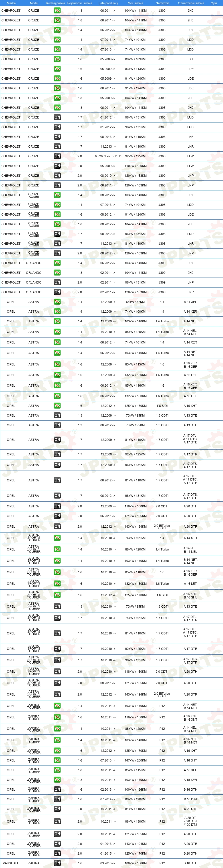Click petrol icon in Zafira Tourer A 16 XNT row
Viewport: 223px width, 868px height.
click(57, 717)
